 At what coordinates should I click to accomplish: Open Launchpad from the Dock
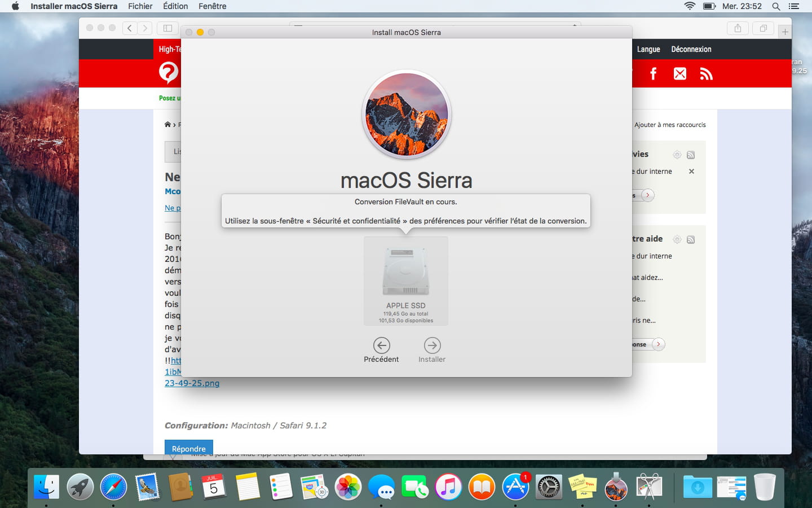(80, 487)
